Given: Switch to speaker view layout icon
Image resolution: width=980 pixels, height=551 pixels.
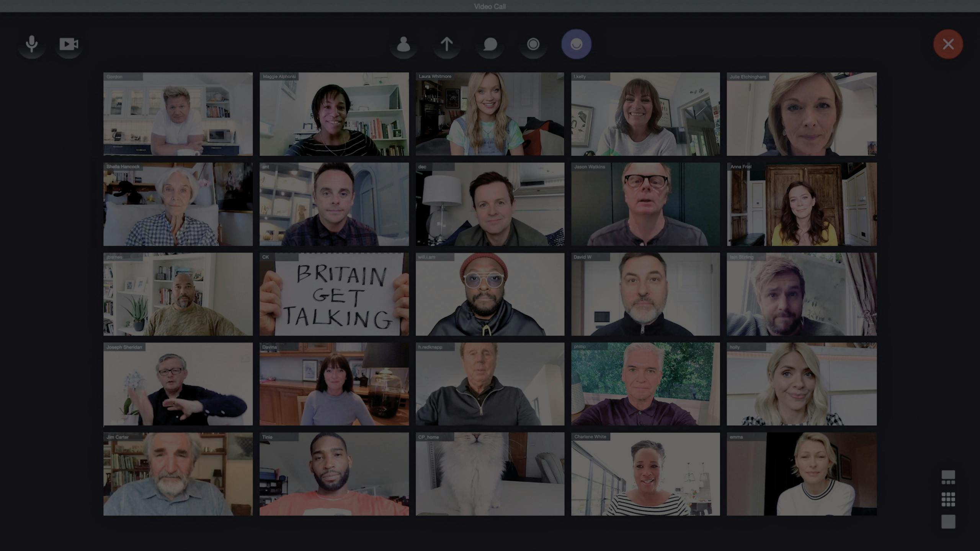Looking at the screenshot, I should [948, 477].
